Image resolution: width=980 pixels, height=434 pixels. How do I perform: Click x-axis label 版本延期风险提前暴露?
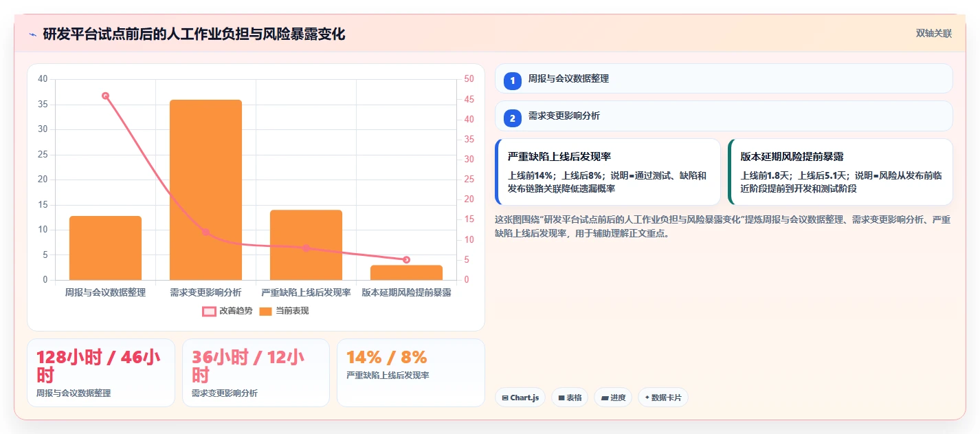point(406,292)
